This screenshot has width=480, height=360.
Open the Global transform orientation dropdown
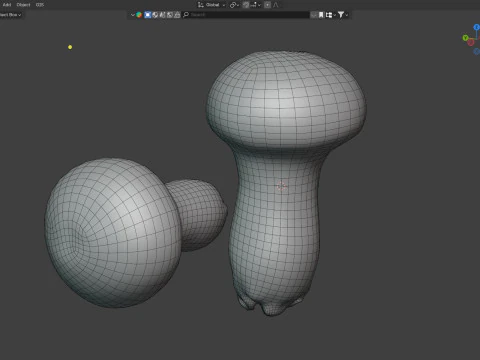212,5
